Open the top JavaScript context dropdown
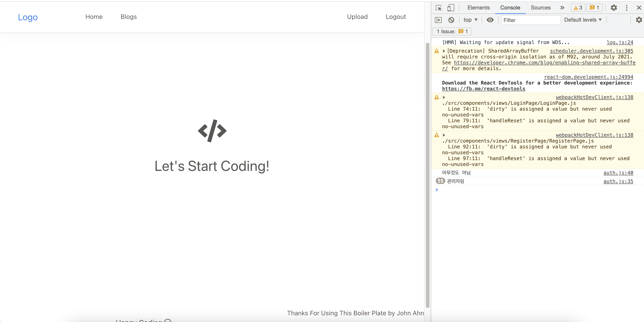Image resolution: width=644 pixels, height=322 pixels. click(470, 20)
